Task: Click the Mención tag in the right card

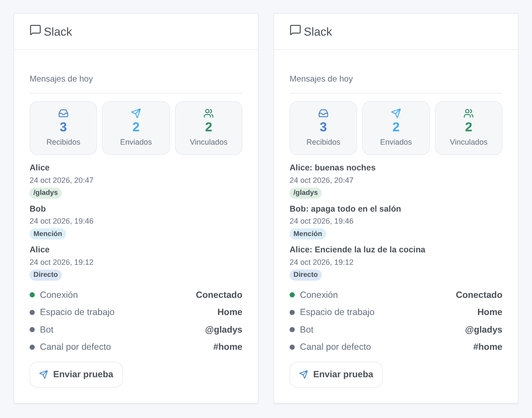Action: click(308, 234)
